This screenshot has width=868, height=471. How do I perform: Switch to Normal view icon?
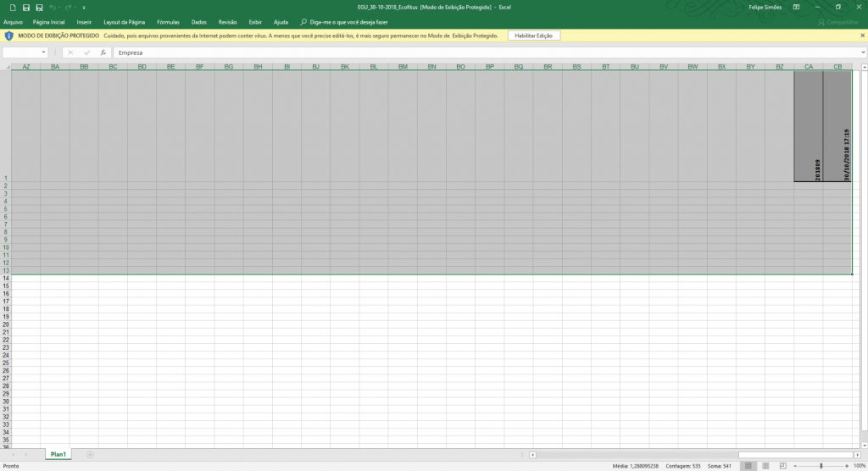(748, 466)
